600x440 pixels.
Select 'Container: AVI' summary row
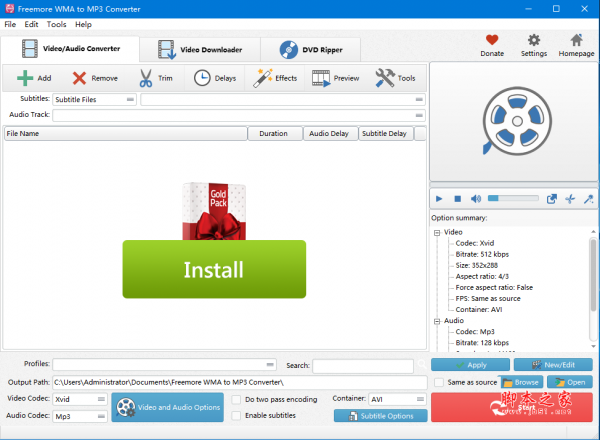479,310
